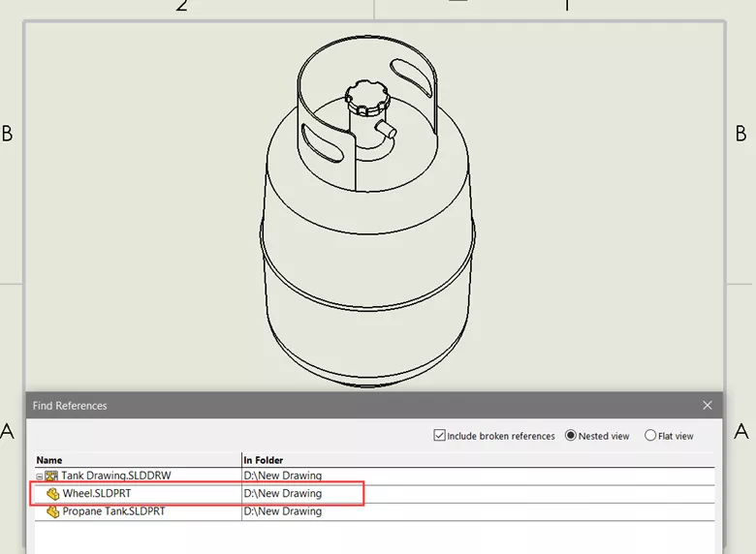Collapse the Tank Drawing.SLDDRW tree node
Viewport: 756px width, 554px height.
[x=40, y=477]
